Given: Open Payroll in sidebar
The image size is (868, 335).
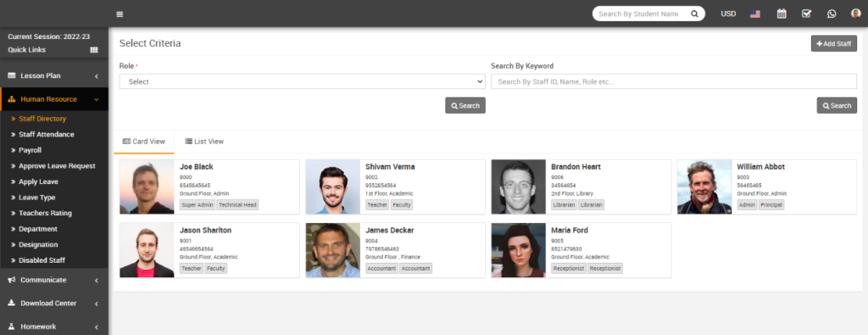Looking at the screenshot, I should coord(30,150).
